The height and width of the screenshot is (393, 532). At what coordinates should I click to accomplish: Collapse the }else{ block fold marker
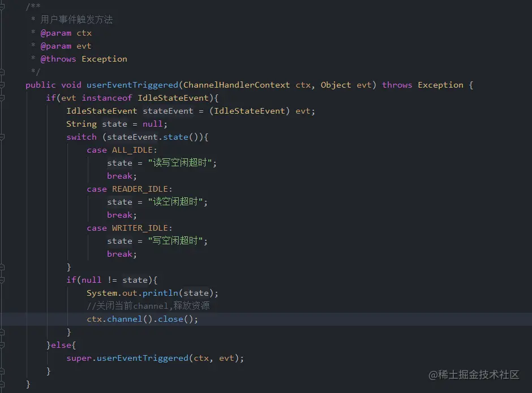point(2,345)
